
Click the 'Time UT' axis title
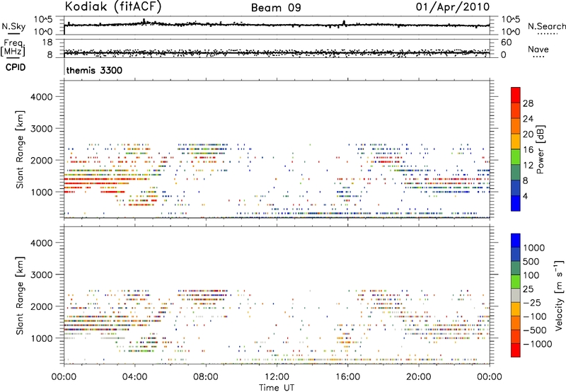tap(277, 387)
